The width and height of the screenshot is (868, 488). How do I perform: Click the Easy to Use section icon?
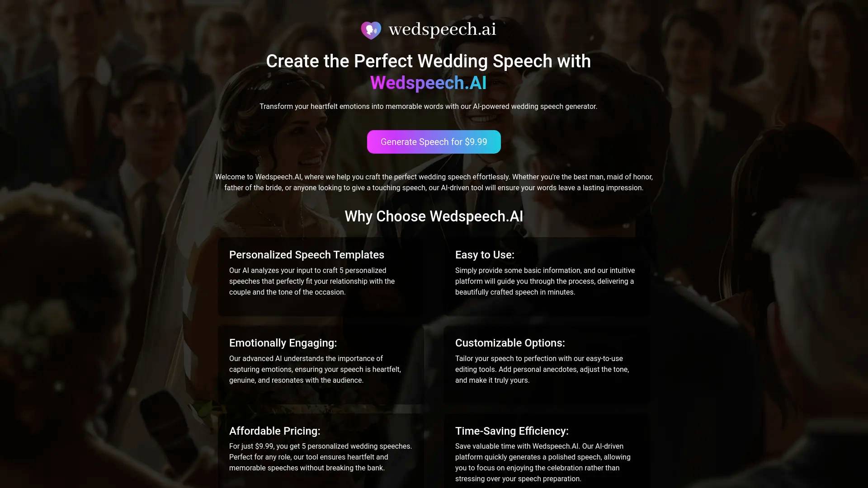485,254
